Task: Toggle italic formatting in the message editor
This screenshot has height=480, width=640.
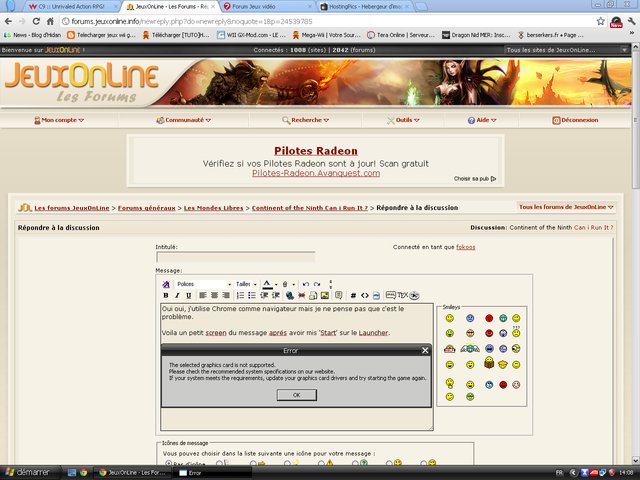Action: 177,295
